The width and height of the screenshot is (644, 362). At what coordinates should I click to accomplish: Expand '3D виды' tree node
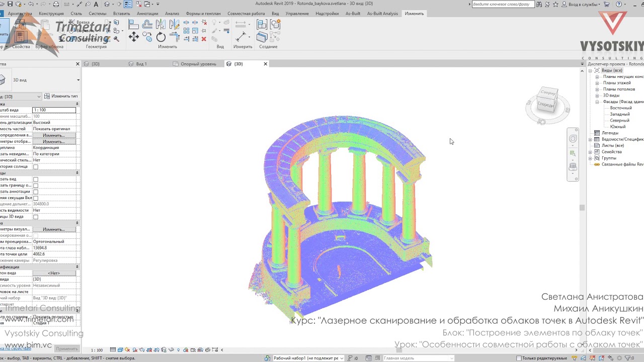pos(597,96)
